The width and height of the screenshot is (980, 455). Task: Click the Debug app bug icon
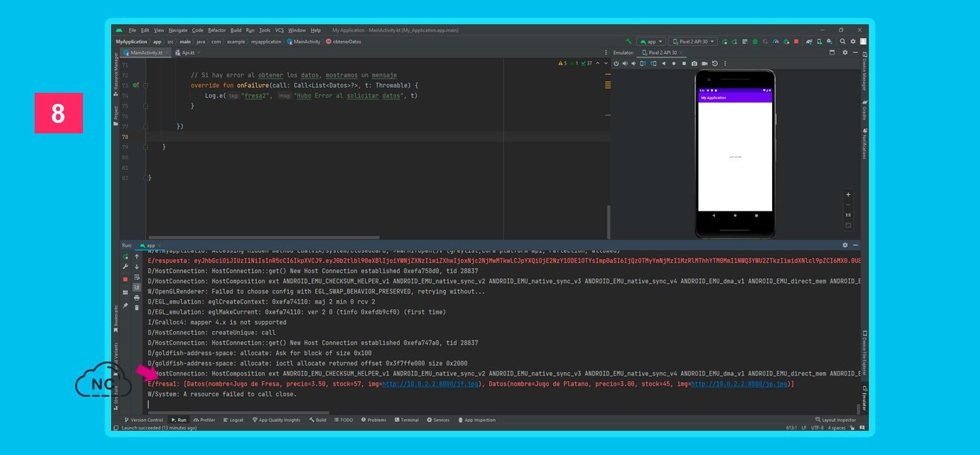coord(755,41)
